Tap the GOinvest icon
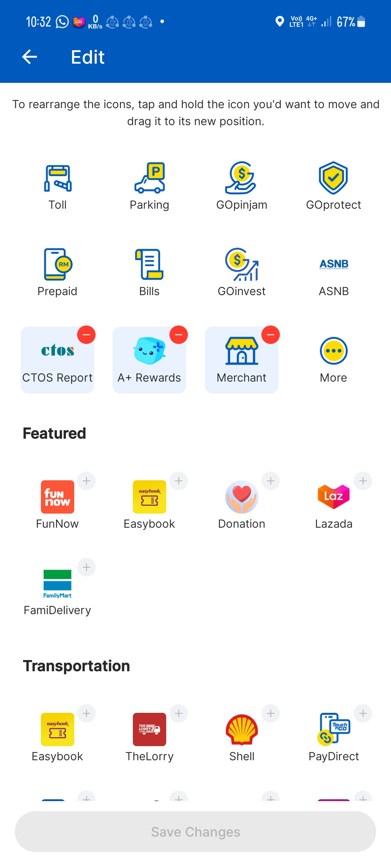Viewport: 391px width, 868px height. pyautogui.click(x=241, y=264)
